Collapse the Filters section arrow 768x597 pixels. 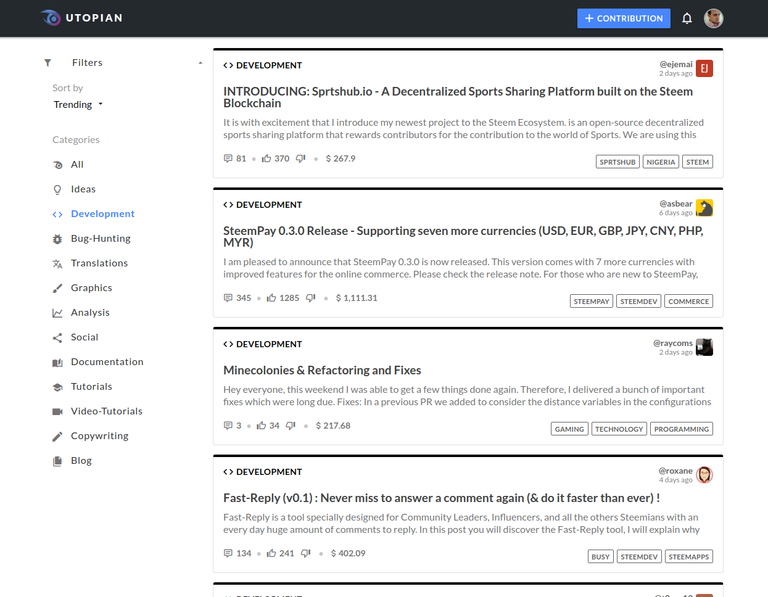click(200, 63)
